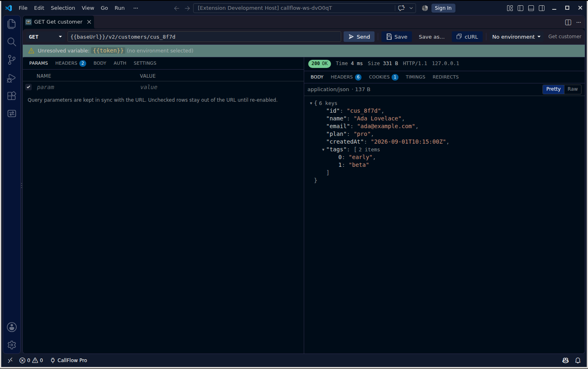
Task: Collapse the root JSON object
Action: 311,103
